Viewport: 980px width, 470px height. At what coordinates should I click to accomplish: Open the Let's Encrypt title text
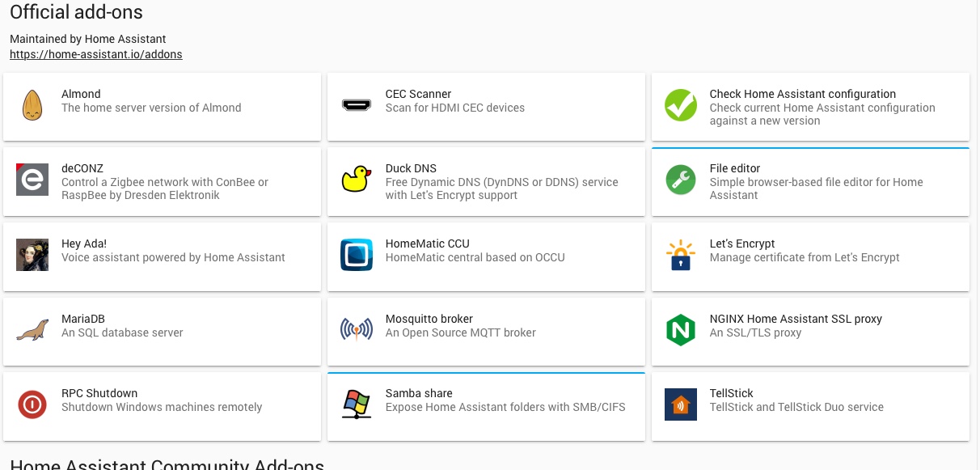click(x=742, y=243)
